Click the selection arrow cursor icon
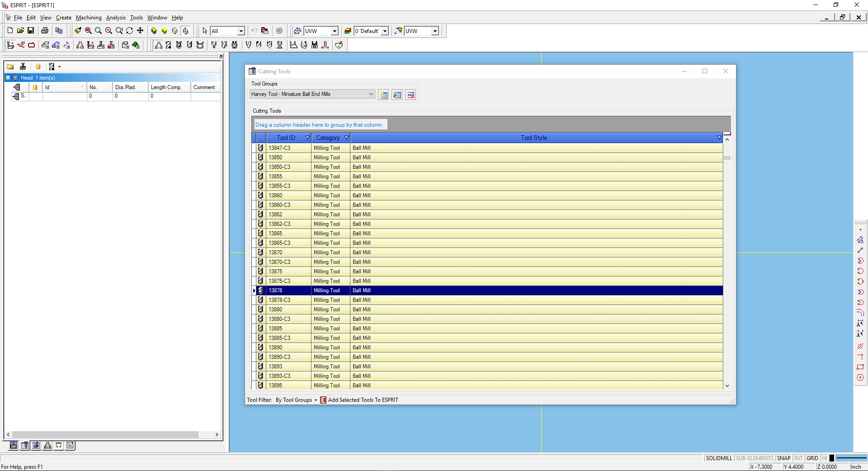The image size is (868, 471). click(x=205, y=31)
